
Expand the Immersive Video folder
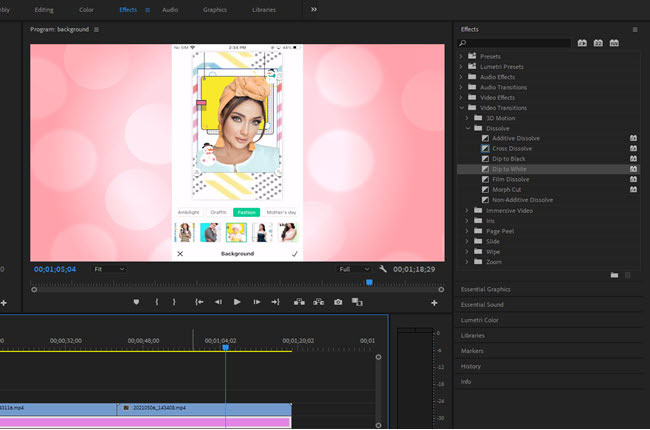point(467,211)
